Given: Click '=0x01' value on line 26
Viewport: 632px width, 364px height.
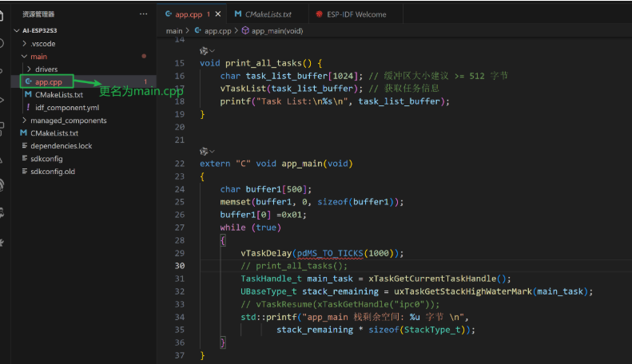Looking at the screenshot, I should click(x=289, y=215).
